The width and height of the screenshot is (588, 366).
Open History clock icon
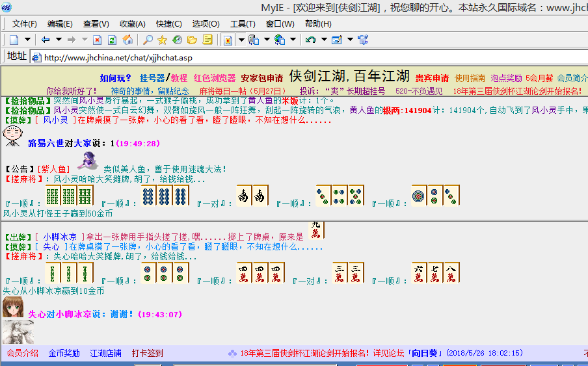177,40
